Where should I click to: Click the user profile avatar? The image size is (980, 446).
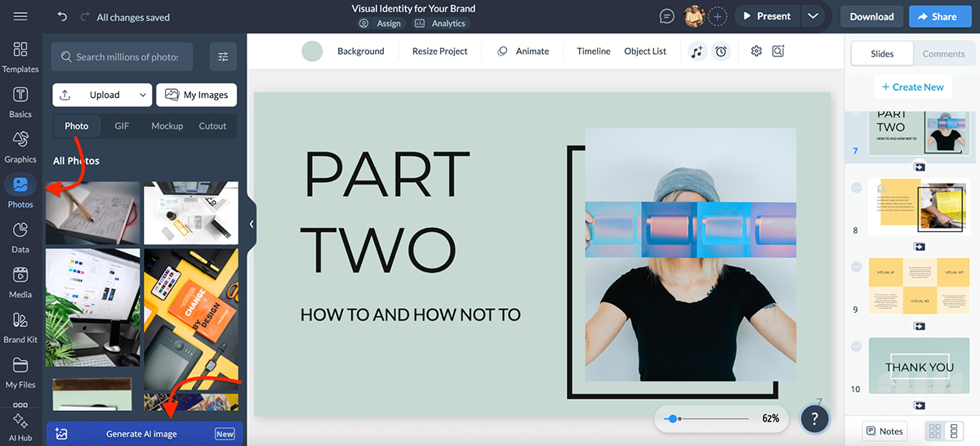pos(694,16)
